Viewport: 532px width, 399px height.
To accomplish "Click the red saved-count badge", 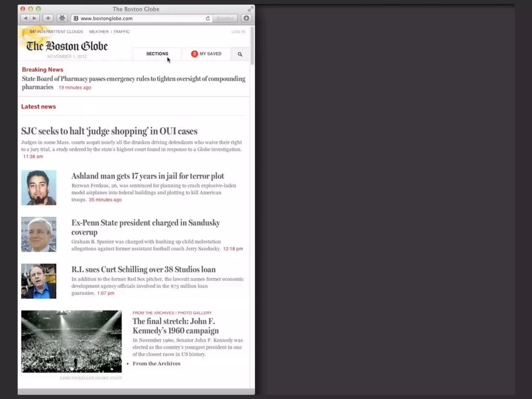I will tap(194, 54).
